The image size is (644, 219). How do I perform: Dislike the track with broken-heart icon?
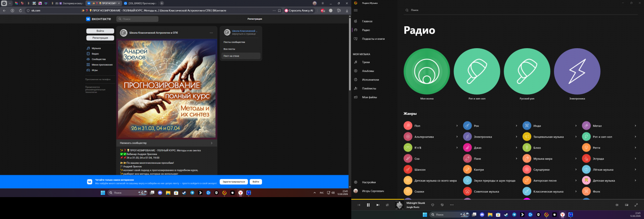pos(442,205)
